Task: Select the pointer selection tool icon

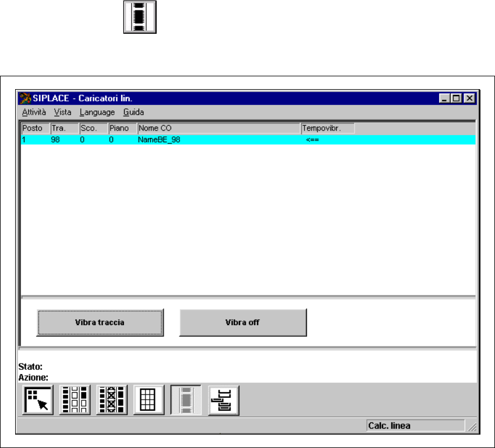Action: coord(38,400)
